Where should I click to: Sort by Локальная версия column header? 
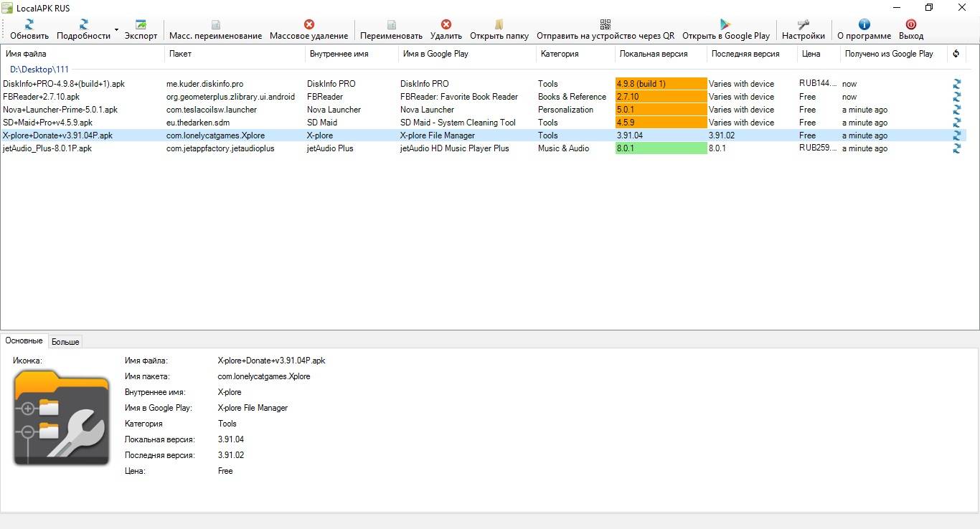[661, 54]
